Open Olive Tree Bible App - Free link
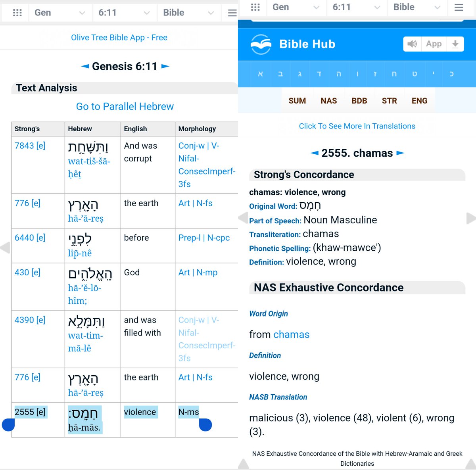The height and width of the screenshot is (476, 476). [x=119, y=38]
